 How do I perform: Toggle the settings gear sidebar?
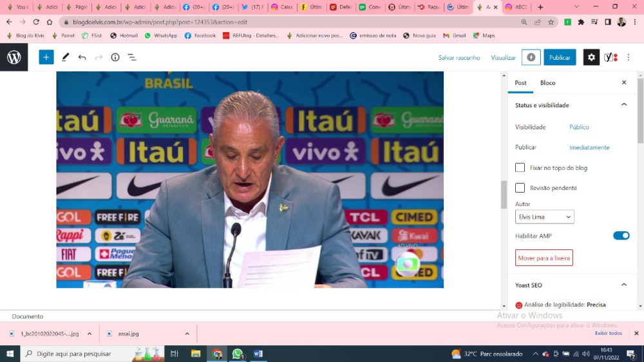591,57
